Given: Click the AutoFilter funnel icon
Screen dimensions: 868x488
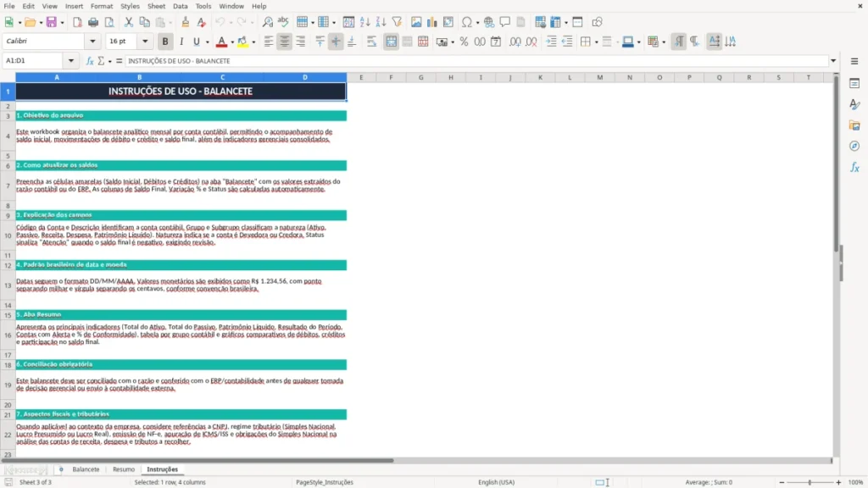Looking at the screenshot, I should click(397, 22).
